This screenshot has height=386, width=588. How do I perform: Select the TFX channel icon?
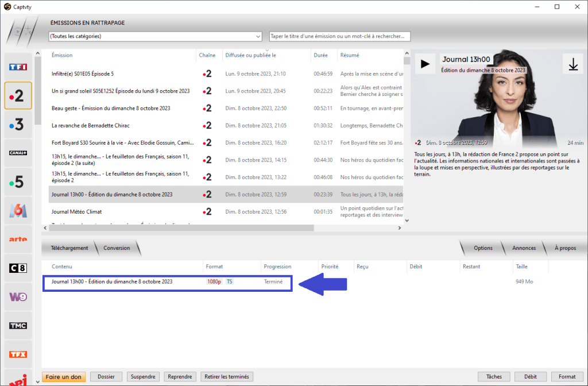click(18, 354)
